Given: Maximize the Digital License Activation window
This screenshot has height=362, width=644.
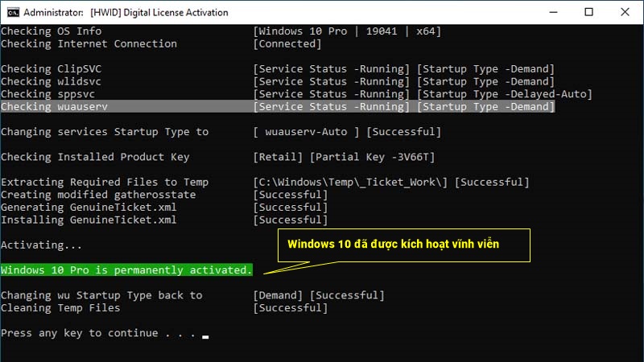Looking at the screenshot, I should point(588,12).
